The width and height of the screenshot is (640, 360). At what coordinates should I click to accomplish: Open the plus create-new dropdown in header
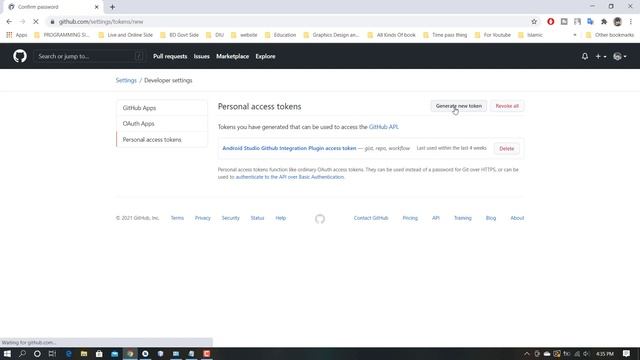pos(600,56)
